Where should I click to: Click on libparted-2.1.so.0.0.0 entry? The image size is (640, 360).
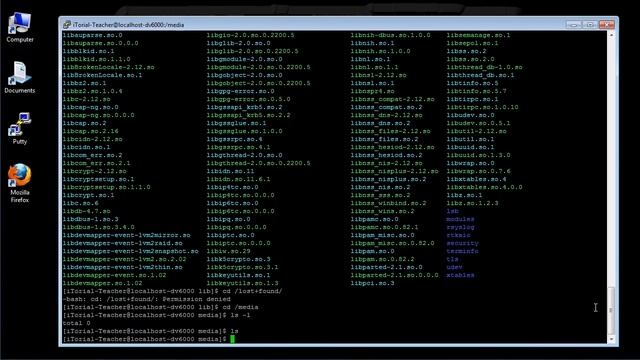click(x=394, y=275)
